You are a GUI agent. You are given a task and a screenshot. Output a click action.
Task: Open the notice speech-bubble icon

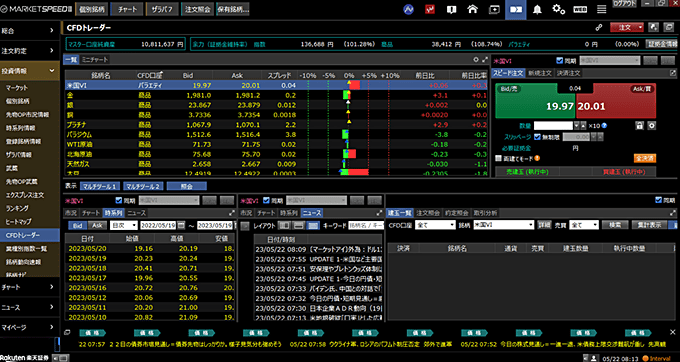pos(451,10)
